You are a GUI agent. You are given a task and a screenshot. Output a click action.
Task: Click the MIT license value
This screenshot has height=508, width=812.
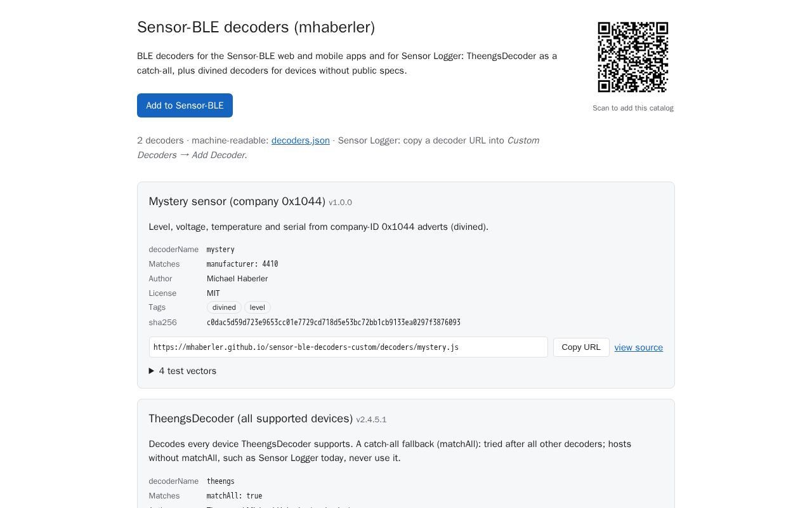pos(213,293)
